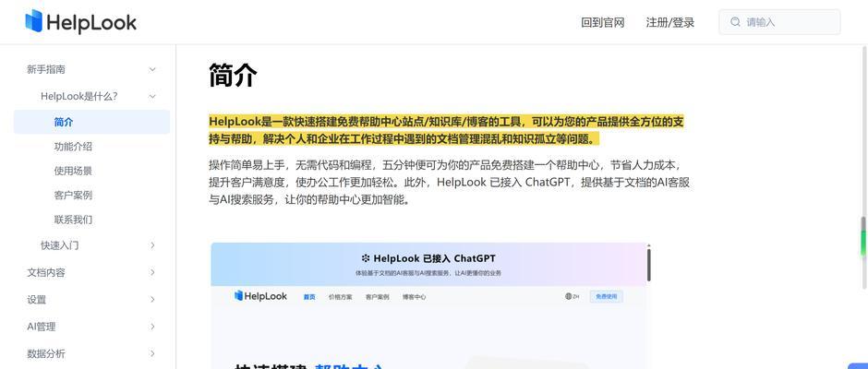Click the 设置 sidebar label
868x369 pixels.
[x=37, y=299]
